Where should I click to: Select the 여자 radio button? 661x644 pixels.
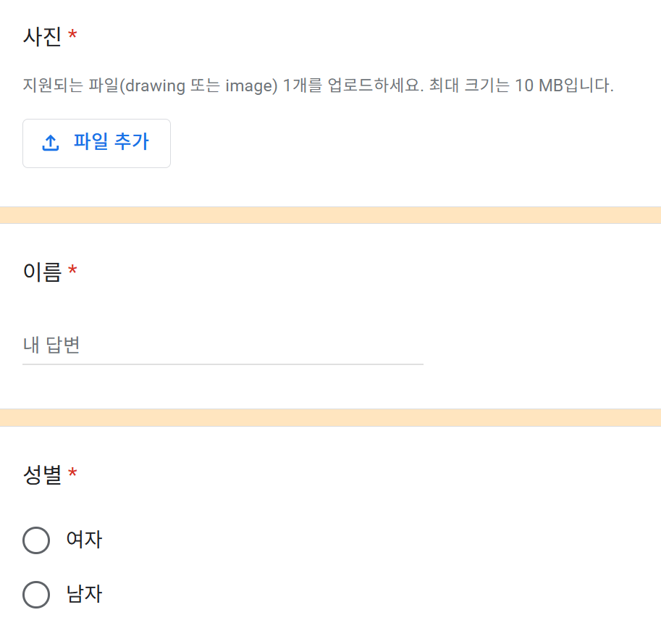[x=36, y=540]
